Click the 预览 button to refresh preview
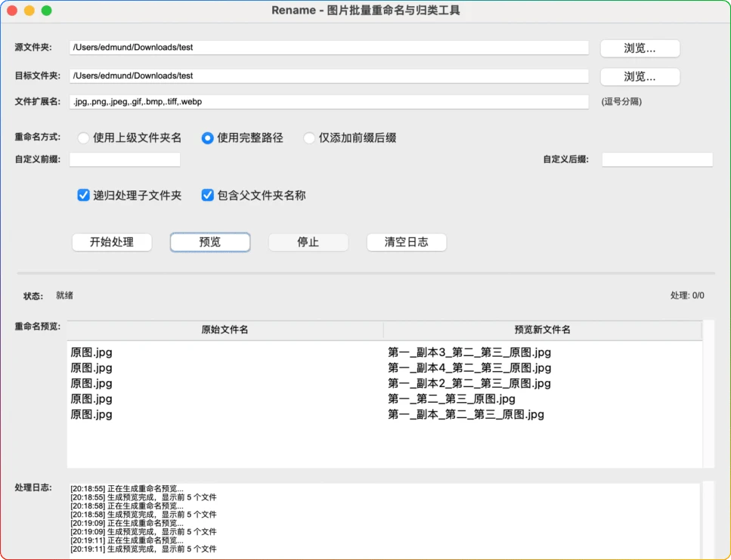 point(209,242)
